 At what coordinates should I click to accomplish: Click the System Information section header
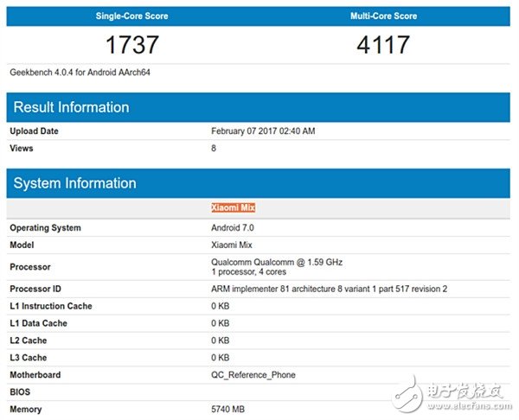point(74,183)
